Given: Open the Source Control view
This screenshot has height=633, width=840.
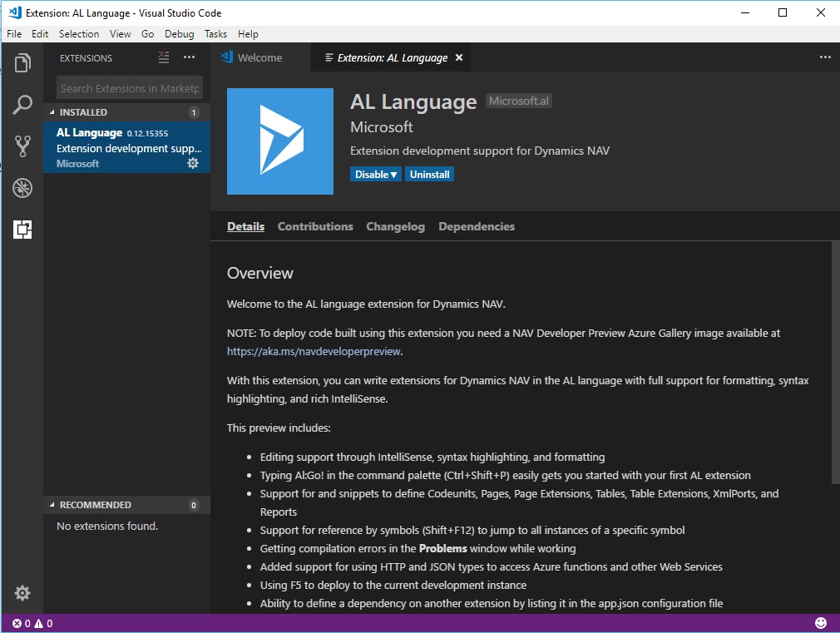Looking at the screenshot, I should point(22,146).
